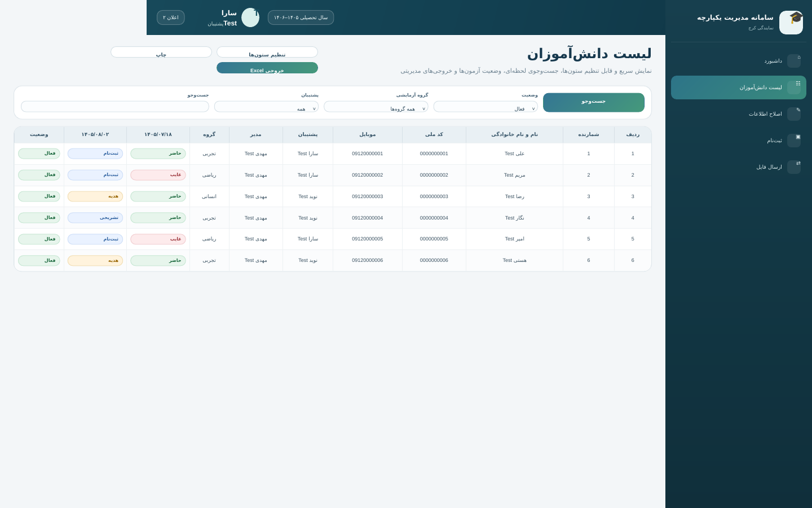Open ثبت‌نام sidebar entry
This screenshot has height=508, width=812.
739,141
